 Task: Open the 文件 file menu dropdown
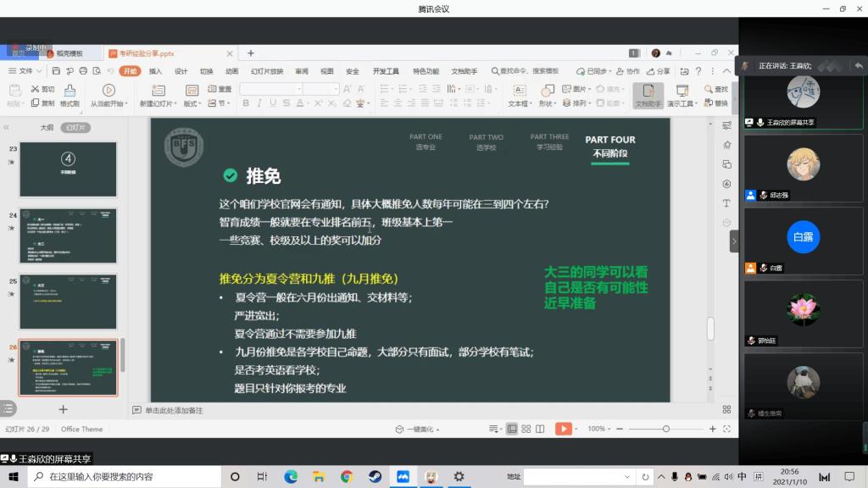[x=25, y=71]
